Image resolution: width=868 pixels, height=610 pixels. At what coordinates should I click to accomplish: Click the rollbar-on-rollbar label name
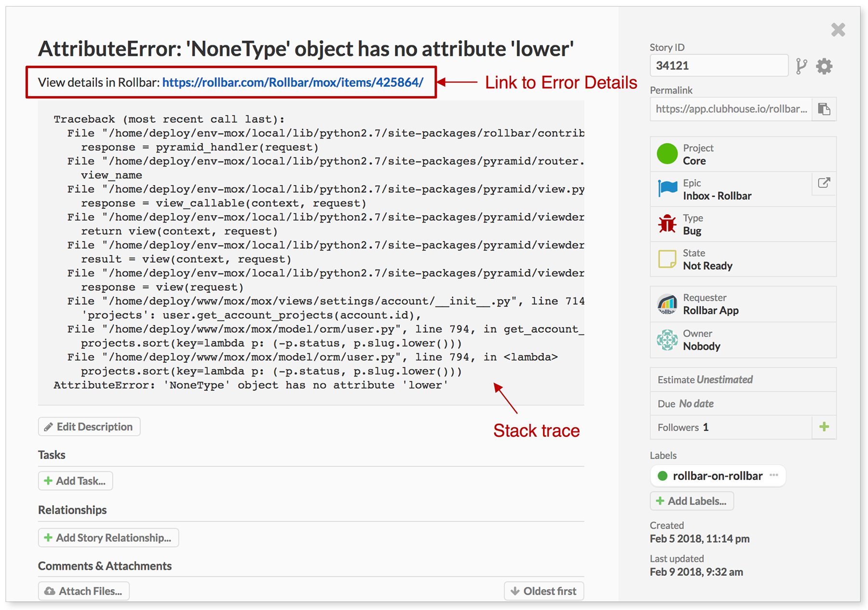click(x=718, y=476)
